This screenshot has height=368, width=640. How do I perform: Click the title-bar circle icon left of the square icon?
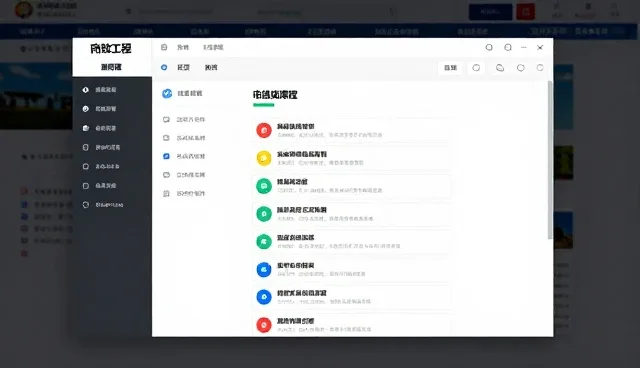489,47
